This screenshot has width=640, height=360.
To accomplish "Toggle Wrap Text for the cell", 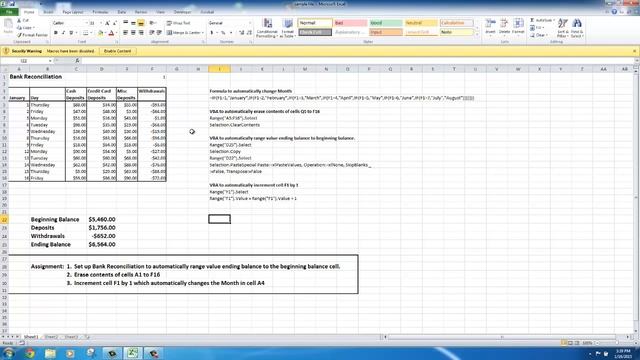I will (x=179, y=23).
